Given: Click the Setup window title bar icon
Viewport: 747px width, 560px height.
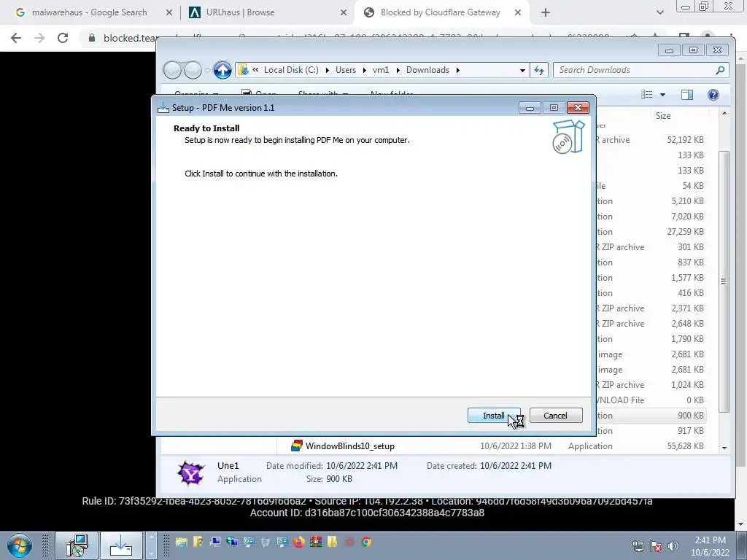Looking at the screenshot, I should (163, 108).
